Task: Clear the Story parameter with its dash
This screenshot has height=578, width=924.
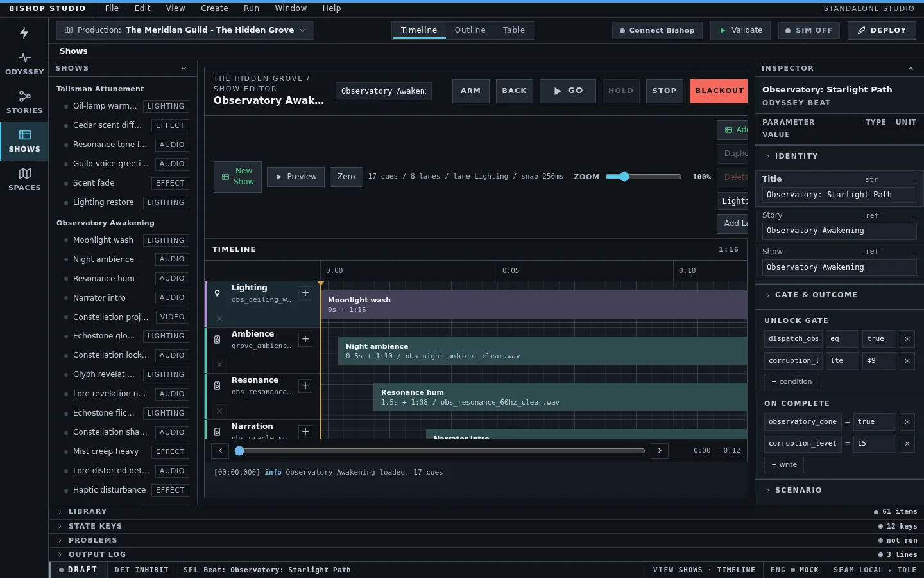Action: click(x=914, y=216)
